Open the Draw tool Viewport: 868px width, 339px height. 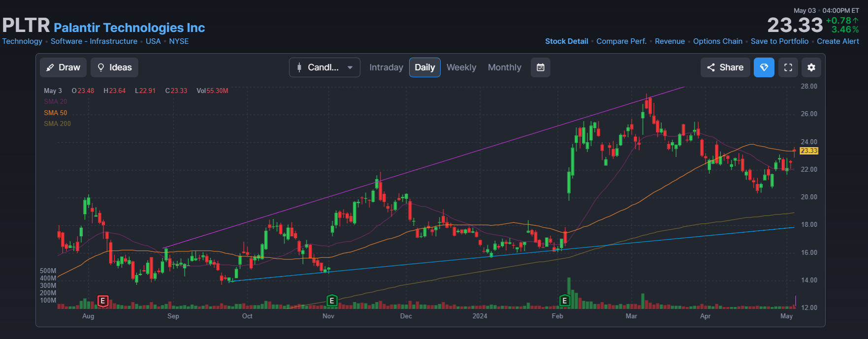tap(63, 67)
